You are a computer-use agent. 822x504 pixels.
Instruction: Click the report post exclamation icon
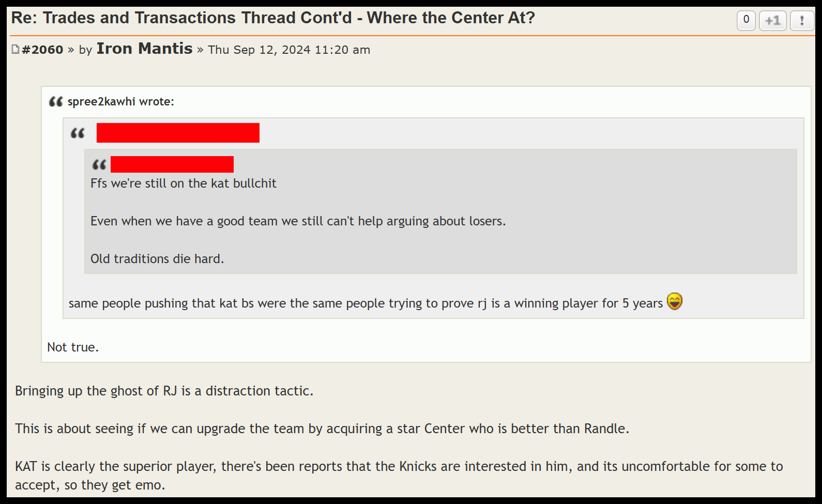tap(802, 21)
